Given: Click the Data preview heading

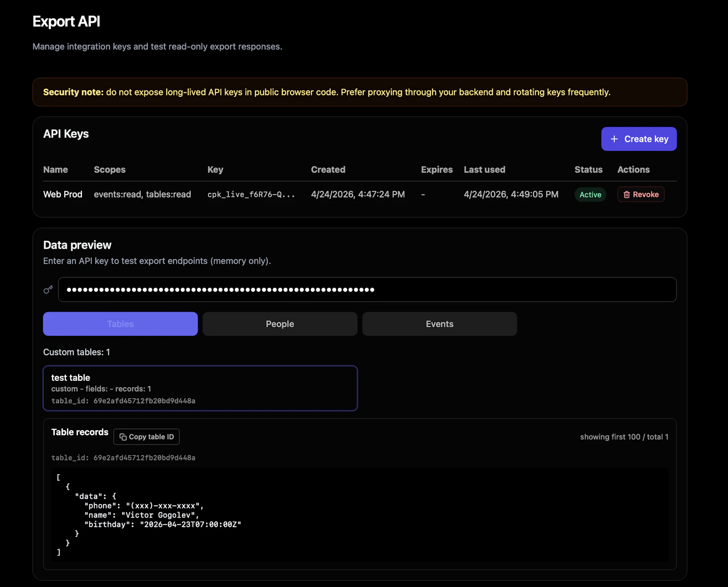Looking at the screenshot, I should (77, 245).
